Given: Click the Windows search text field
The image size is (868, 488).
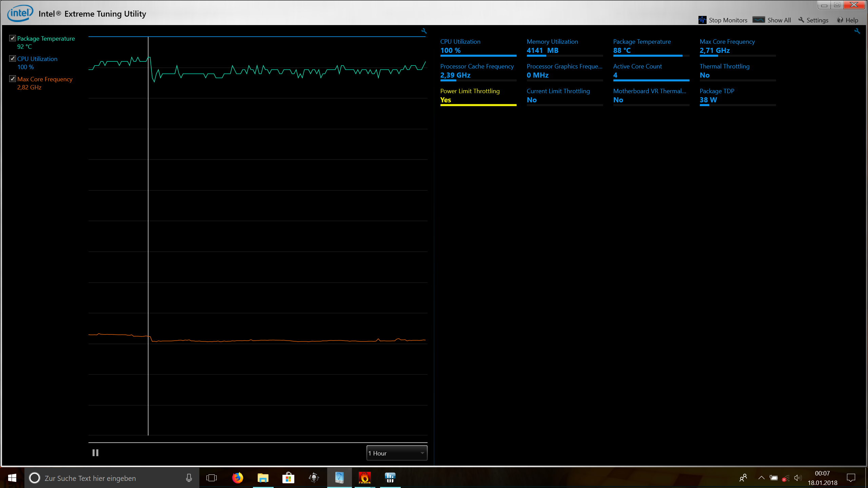Looking at the screenshot, I should click(x=112, y=478).
